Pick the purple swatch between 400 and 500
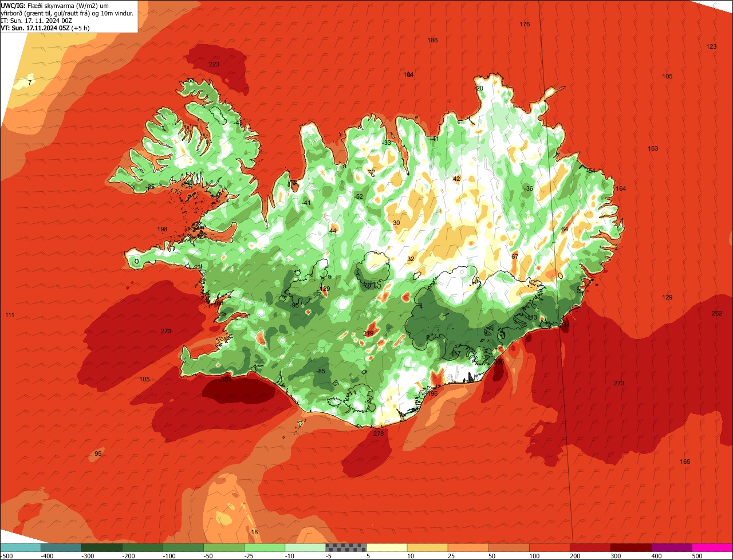The height and width of the screenshot is (560, 733). [x=672, y=547]
